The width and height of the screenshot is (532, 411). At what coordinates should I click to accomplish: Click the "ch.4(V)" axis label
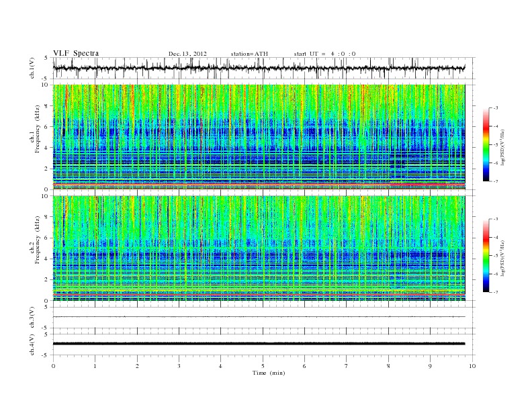tap(32, 345)
